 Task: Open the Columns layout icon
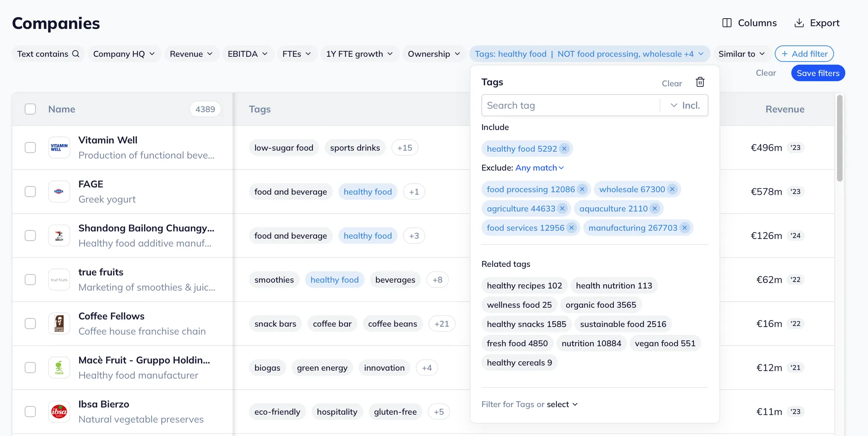click(727, 23)
